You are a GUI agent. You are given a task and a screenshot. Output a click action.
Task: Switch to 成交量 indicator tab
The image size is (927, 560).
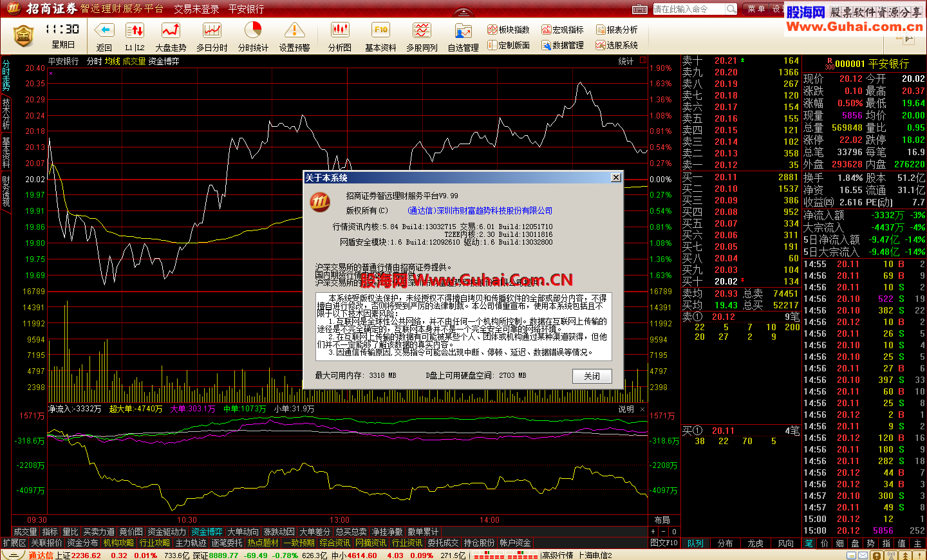[25, 532]
